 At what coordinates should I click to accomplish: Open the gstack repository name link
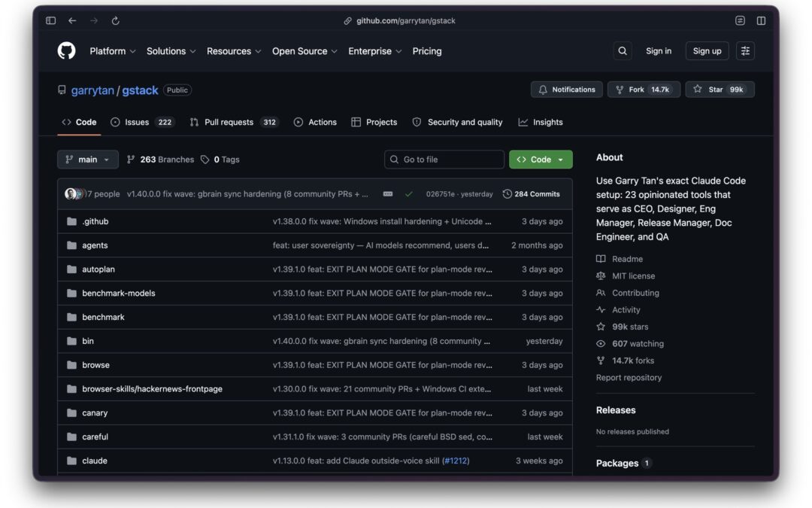[140, 90]
